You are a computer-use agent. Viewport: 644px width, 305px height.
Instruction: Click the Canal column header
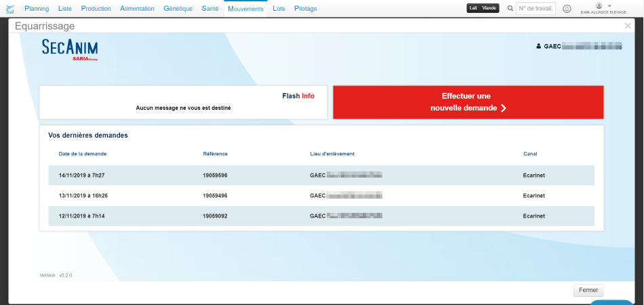(530, 154)
